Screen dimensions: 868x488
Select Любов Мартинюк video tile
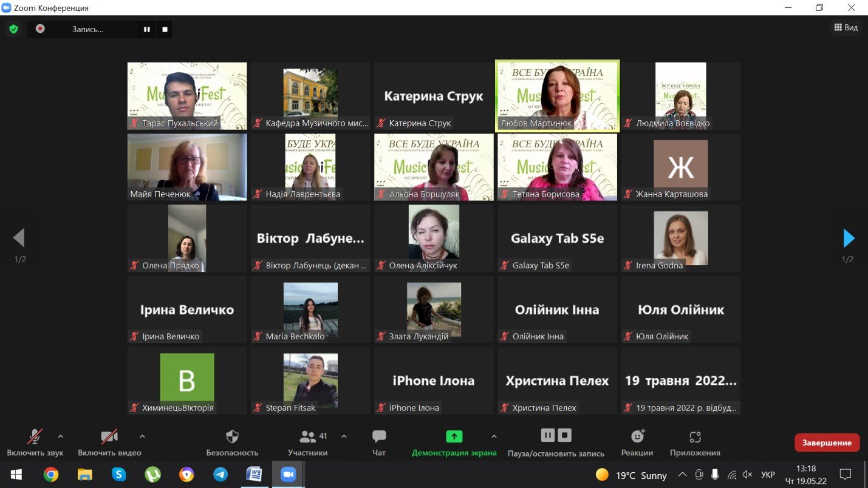(557, 95)
